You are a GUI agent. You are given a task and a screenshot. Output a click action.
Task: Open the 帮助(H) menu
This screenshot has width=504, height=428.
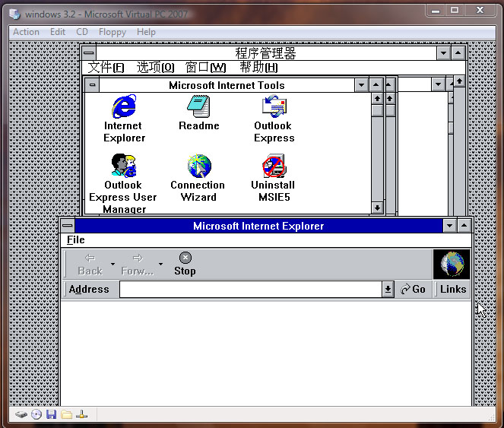(x=258, y=68)
